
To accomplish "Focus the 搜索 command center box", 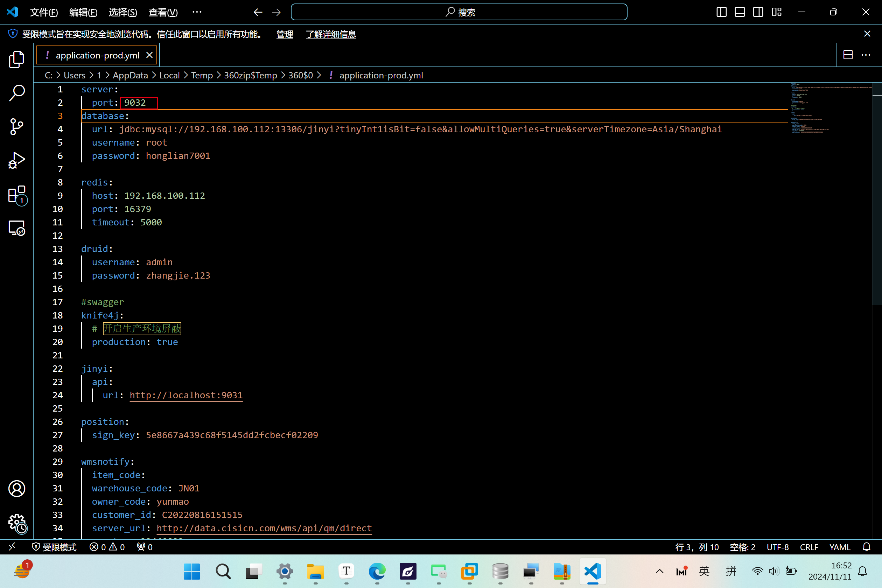I will point(459,12).
